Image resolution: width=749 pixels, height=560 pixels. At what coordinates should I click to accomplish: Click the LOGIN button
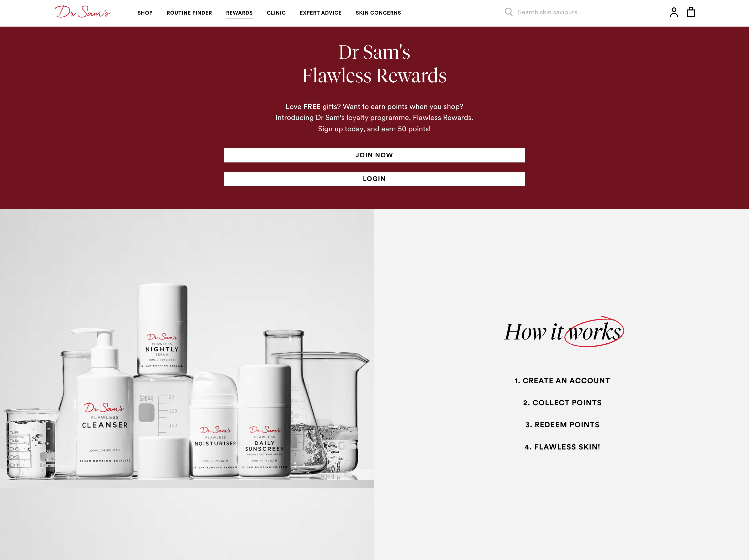[x=374, y=178]
